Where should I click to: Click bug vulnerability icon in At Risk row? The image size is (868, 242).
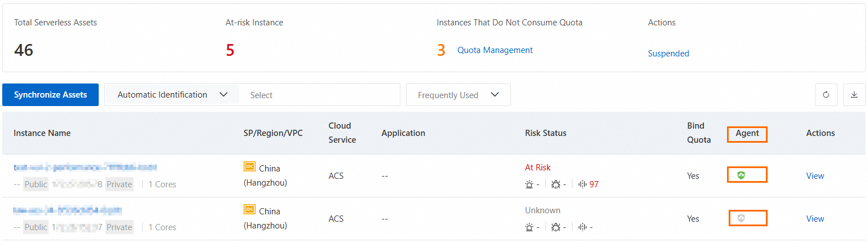[556, 184]
